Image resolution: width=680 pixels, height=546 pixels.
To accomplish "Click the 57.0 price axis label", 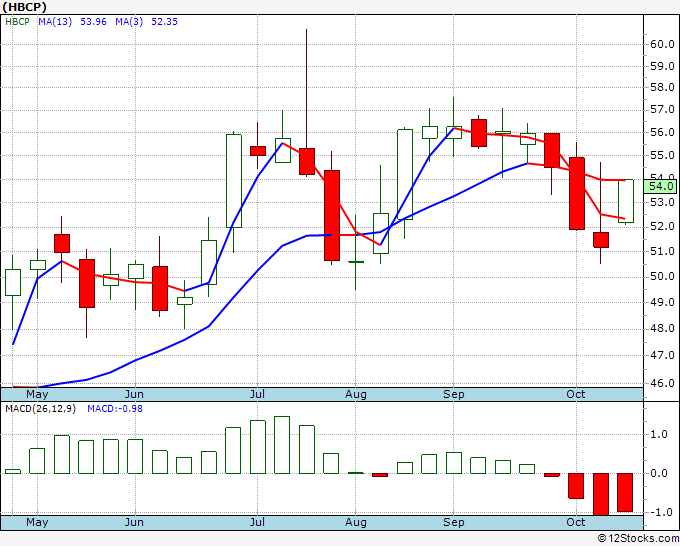I will pyautogui.click(x=662, y=110).
